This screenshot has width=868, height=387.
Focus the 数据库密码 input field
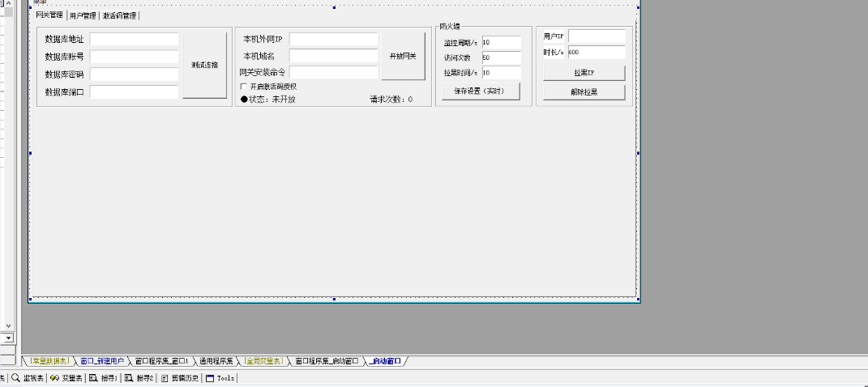click(134, 74)
